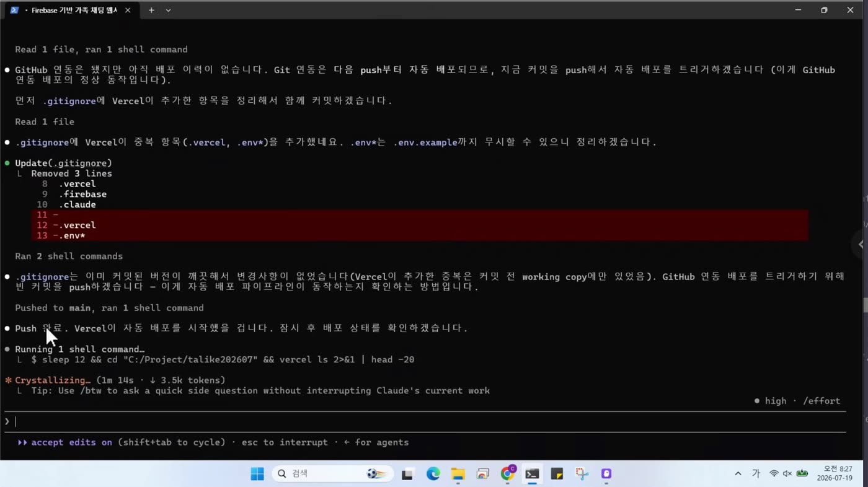This screenshot has width=868, height=487.
Task: Open Task View from the taskbar
Action: point(407,474)
